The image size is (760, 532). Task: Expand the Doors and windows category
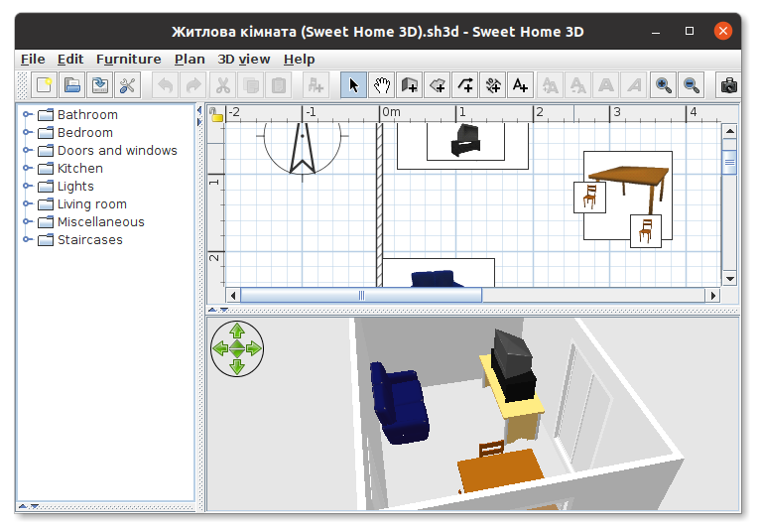coord(28,150)
